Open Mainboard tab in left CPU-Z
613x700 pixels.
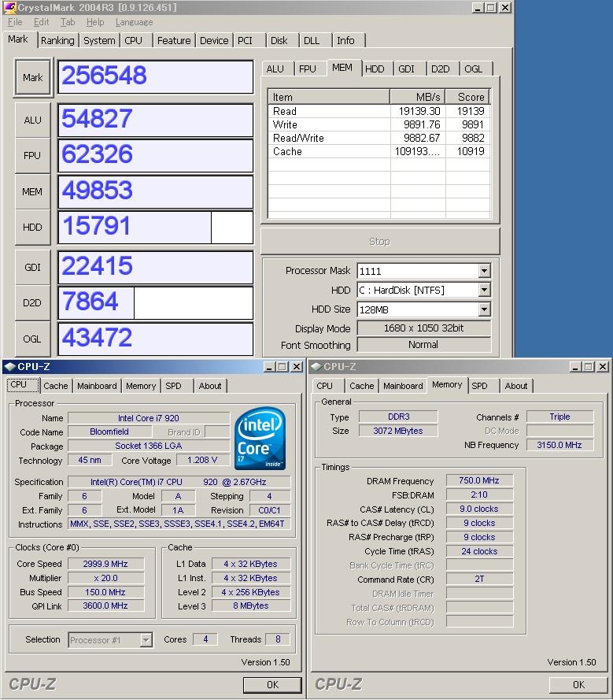click(97, 386)
